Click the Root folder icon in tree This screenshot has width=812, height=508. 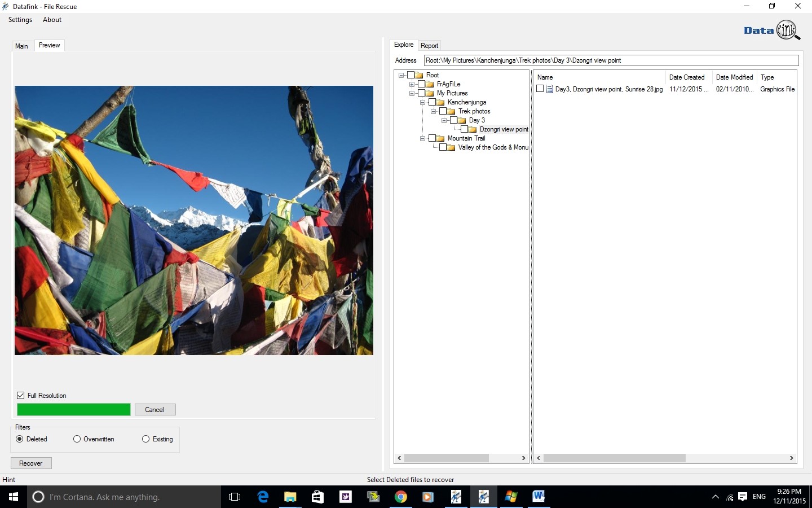pyautogui.click(x=419, y=75)
